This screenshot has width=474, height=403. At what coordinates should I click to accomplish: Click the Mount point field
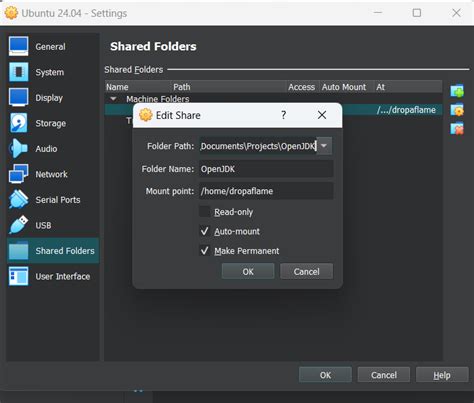pos(266,191)
